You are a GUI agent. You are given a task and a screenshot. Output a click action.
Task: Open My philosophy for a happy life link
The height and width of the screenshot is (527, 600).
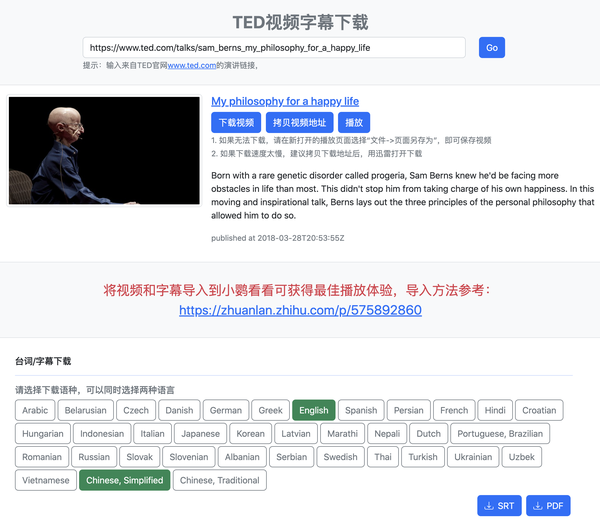click(x=285, y=101)
